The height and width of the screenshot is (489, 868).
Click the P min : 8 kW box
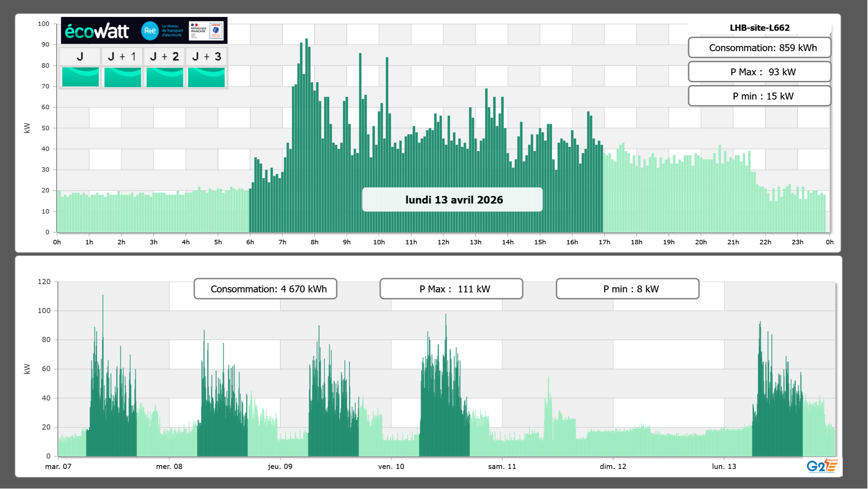coord(627,289)
